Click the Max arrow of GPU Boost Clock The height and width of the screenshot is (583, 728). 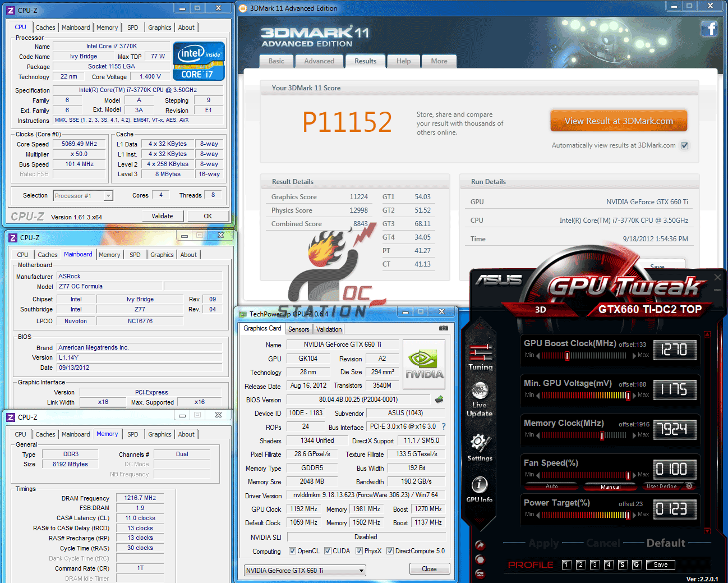tap(634, 355)
